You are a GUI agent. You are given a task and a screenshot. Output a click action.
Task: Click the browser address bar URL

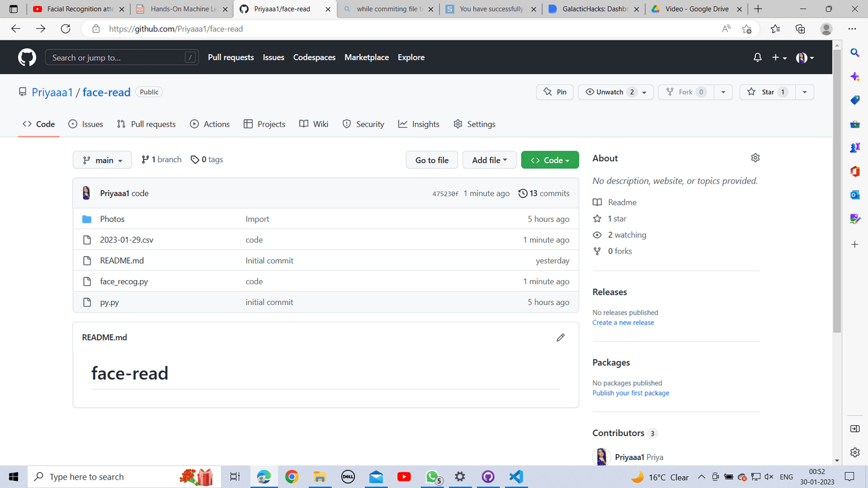click(x=176, y=29)
